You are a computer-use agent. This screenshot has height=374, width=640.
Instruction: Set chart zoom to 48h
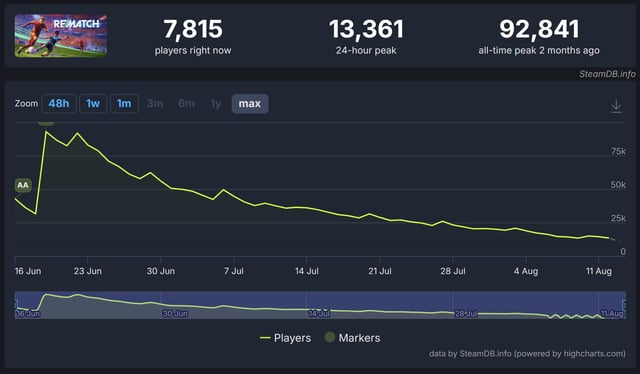pos(59,104)
